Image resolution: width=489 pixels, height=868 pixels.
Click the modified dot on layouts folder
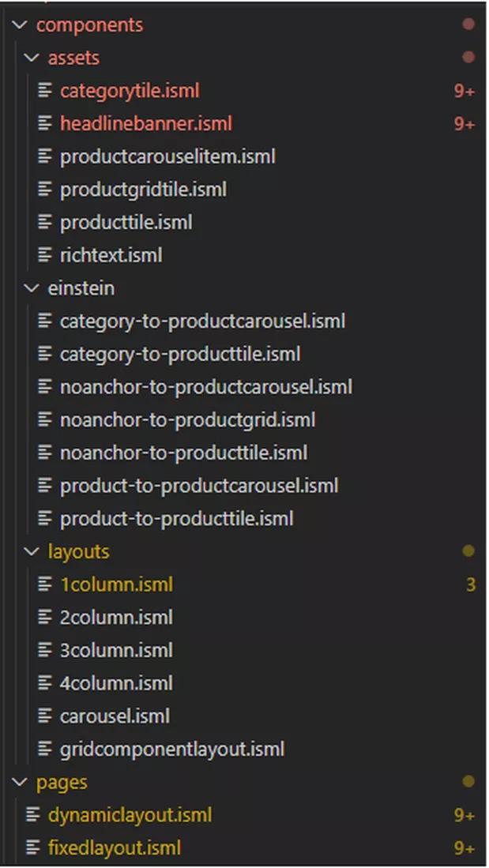pyautogui.click(x=468, y=550)
